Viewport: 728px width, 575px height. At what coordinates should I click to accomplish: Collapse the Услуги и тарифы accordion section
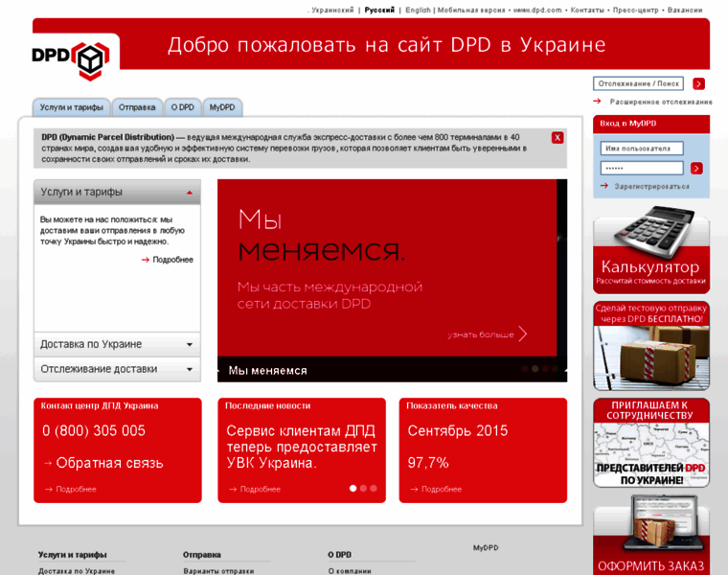[190, 193]
